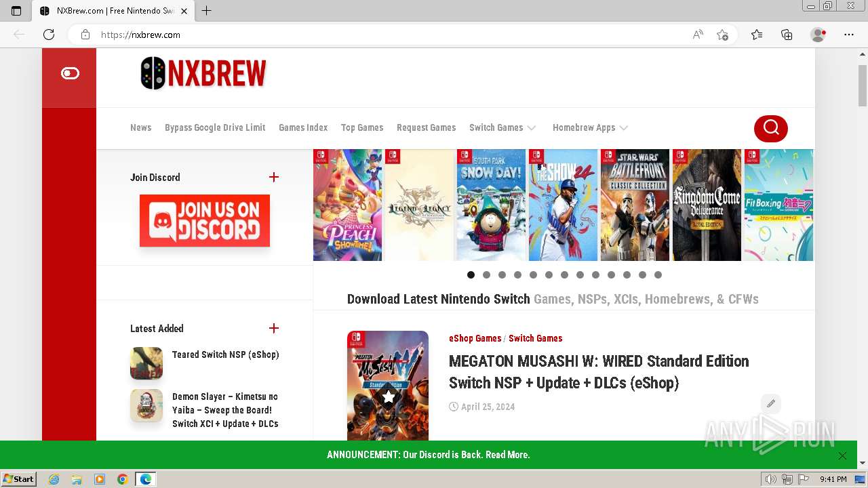The width and height of the screenshot is (868, 488).
Task: Select the fourth carousel dot
Action: (x=517, y=274)
